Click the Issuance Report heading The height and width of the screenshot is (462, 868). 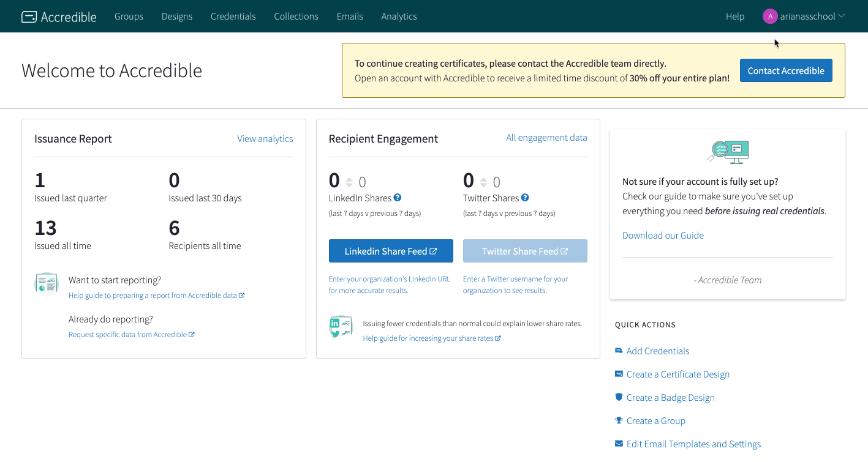click(x=74, y=139)
